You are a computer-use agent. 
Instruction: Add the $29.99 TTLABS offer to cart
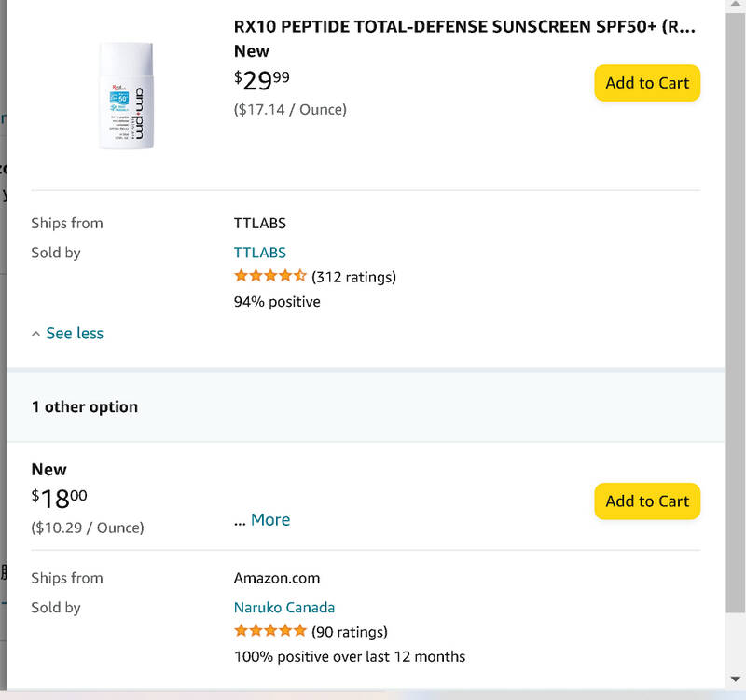(646, 83)
